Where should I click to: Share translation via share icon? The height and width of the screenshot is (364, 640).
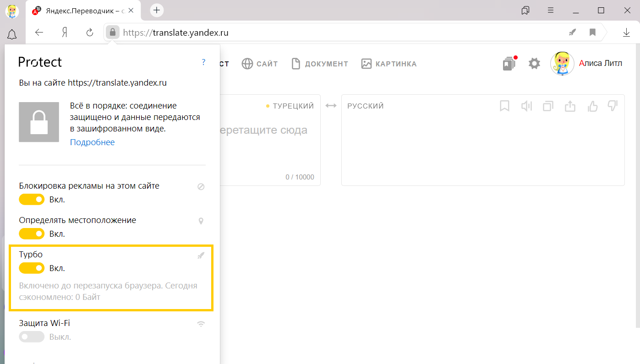click(x=570, y=106)
